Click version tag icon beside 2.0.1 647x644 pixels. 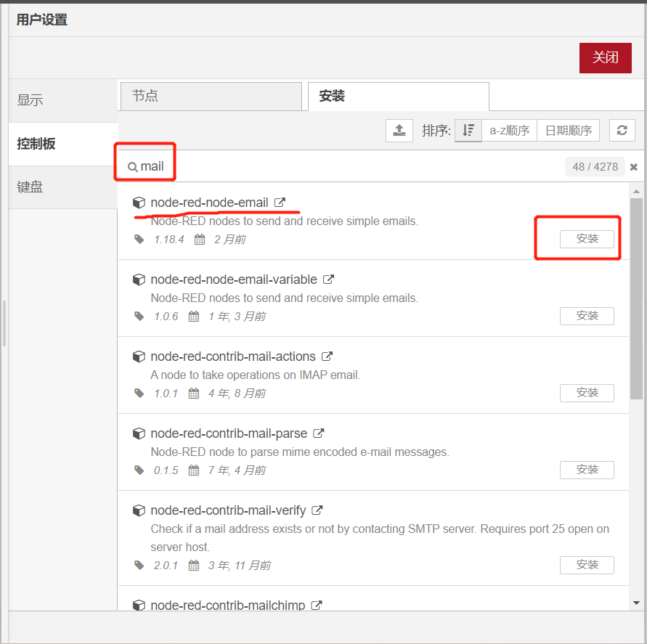139,565
